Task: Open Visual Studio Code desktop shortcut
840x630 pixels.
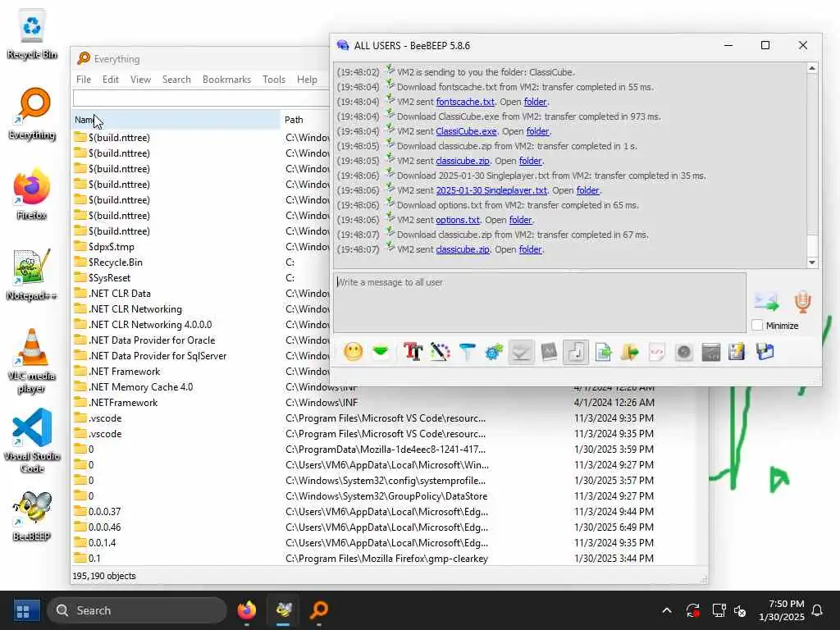Action: click(x=32, y=441)
